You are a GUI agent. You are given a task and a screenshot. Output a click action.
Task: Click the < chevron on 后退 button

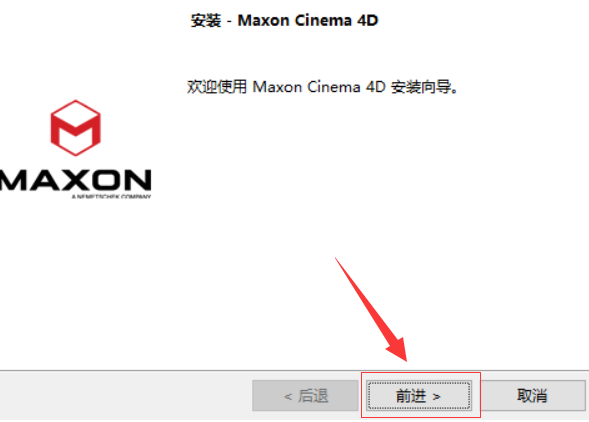pos(288,396)
